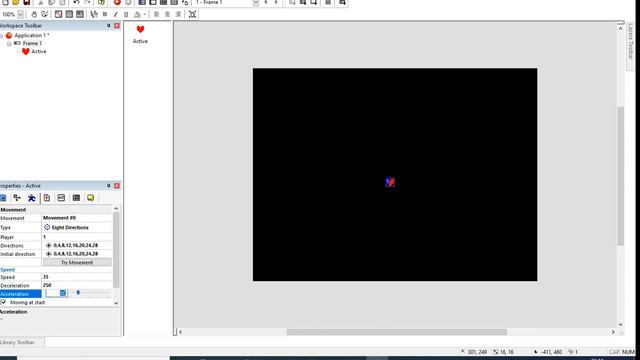The image size is (640, 360).
Task: Click the Save icon in the top toolbar
Action: tap(27, 2)
